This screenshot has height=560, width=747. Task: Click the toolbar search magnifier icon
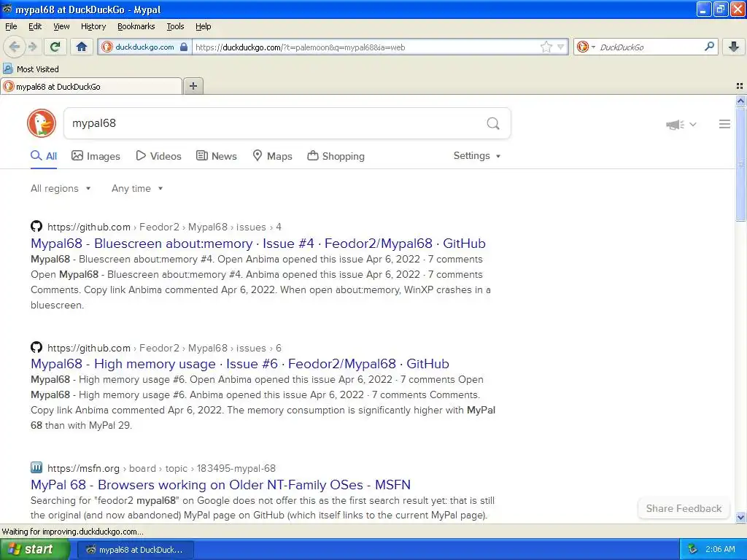tap(709, 47)
